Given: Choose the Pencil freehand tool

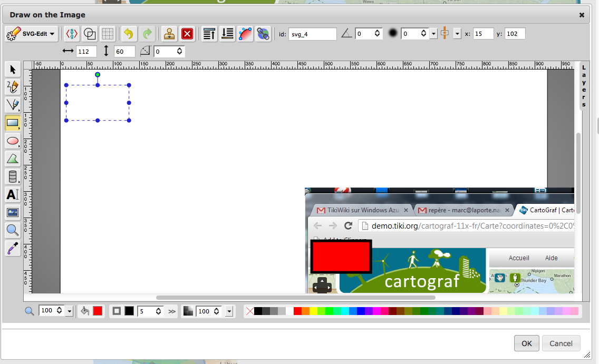Looking at the screenshot, I should pyautogui.click(x=13, y=87).
